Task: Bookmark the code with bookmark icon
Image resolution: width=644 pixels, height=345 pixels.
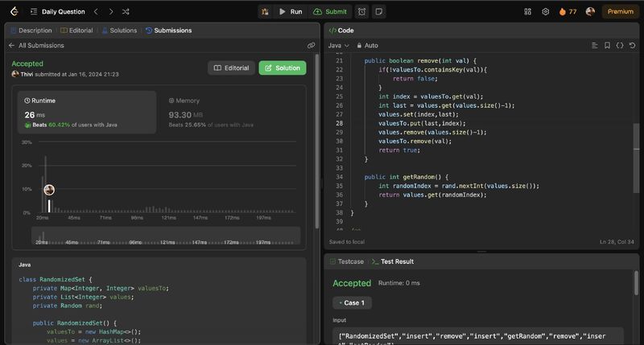Action: (x=607, y=45)
